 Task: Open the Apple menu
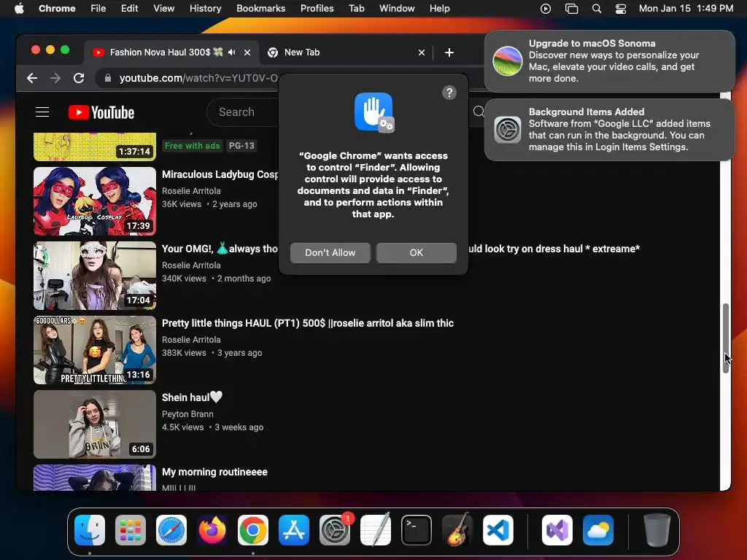click(x=19, y=9)
